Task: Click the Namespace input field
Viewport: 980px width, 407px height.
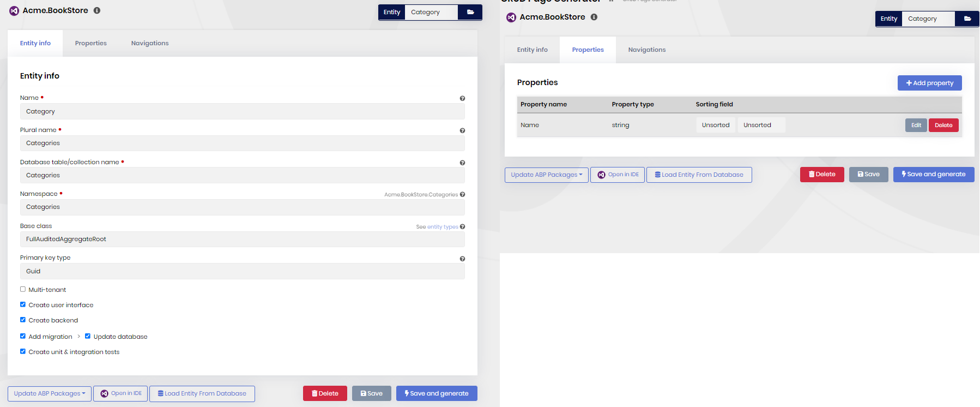Action: (243, 207)
